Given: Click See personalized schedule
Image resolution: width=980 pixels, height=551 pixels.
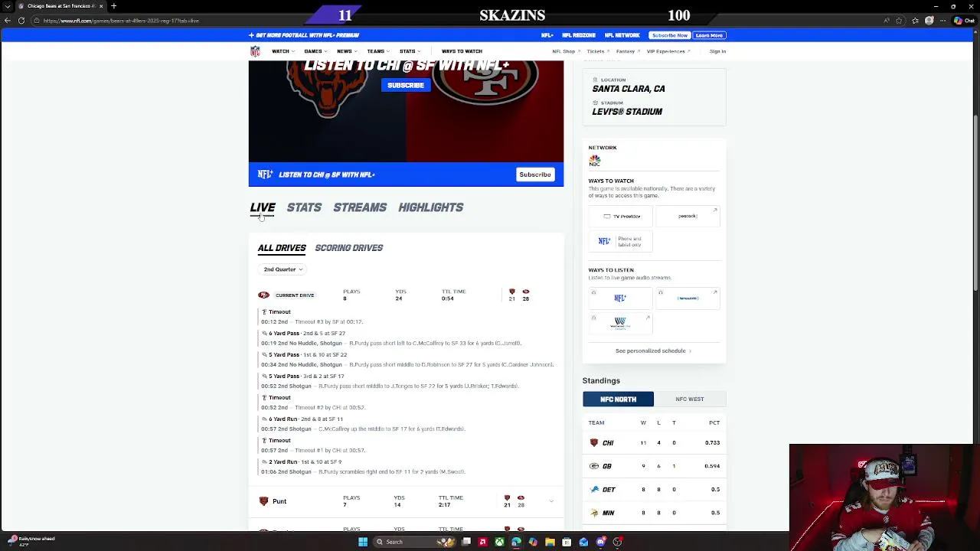Looking at the screenshot, I should (653, 351).
